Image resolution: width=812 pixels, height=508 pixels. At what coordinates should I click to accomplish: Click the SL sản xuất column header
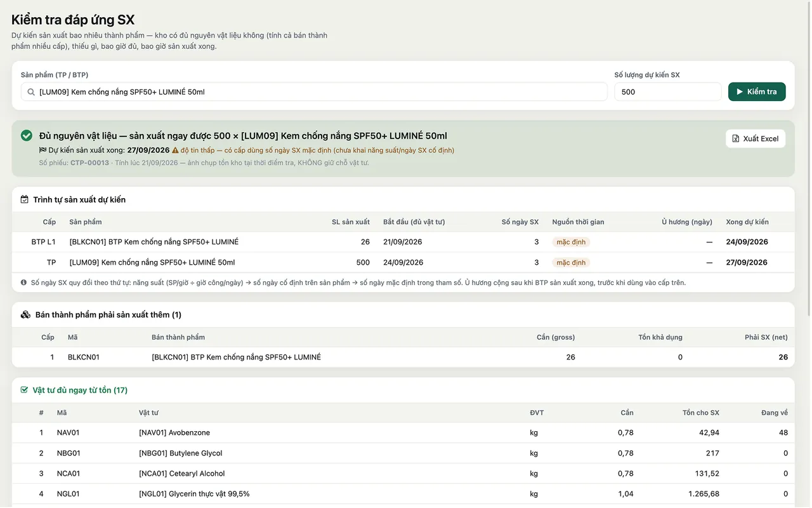tap(351, 222)
